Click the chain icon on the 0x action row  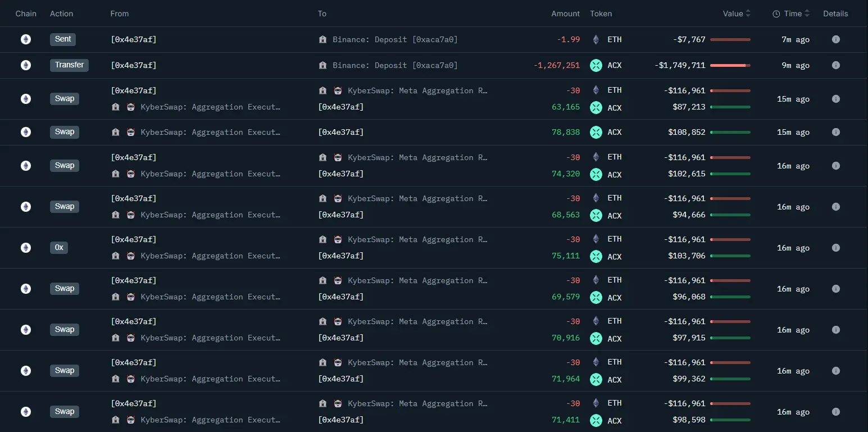(x=26, y=247)
